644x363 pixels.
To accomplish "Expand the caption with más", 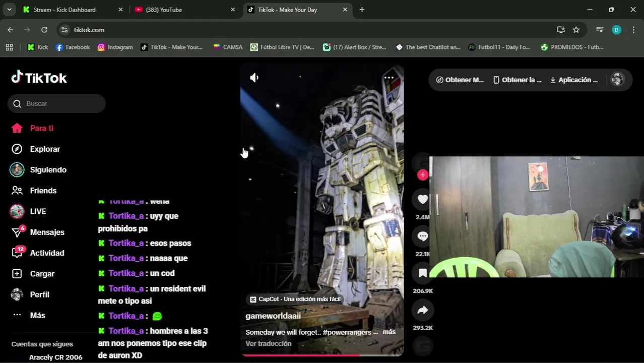I will click(389, 332).
